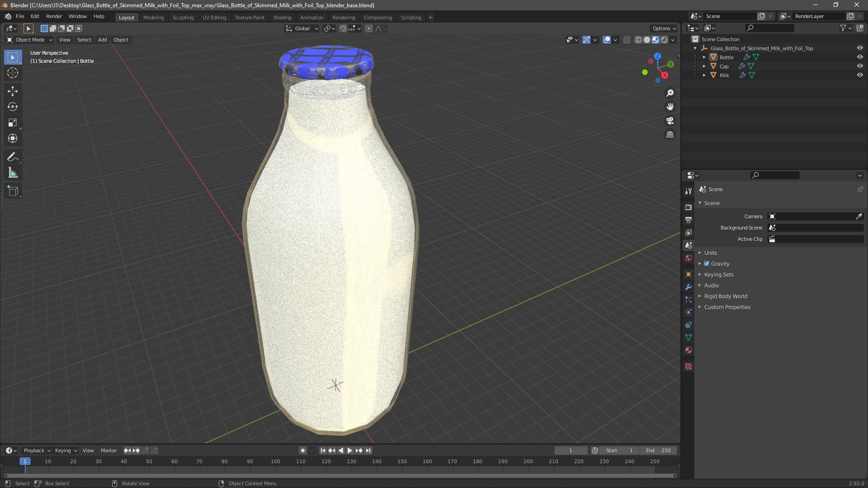Open Output properties tab

point(689,220)
